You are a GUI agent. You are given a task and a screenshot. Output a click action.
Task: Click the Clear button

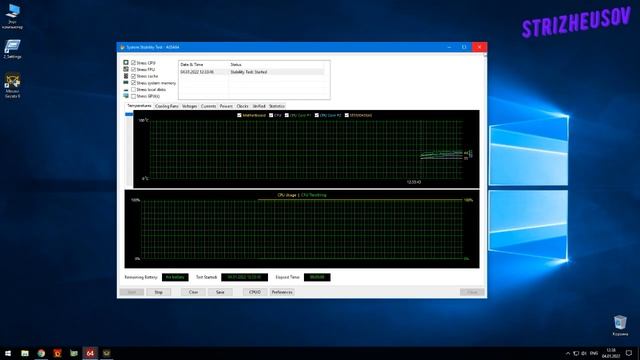click(193, 292)
